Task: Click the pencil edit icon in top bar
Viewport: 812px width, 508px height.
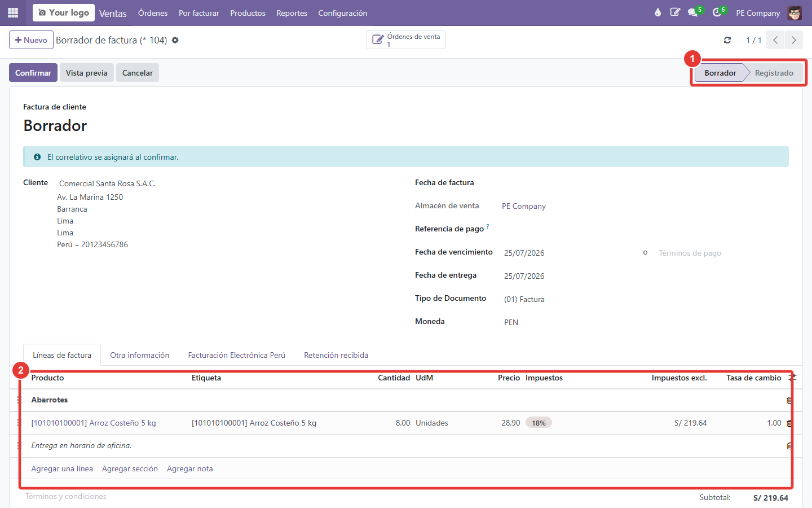Action: click(675, 12)
